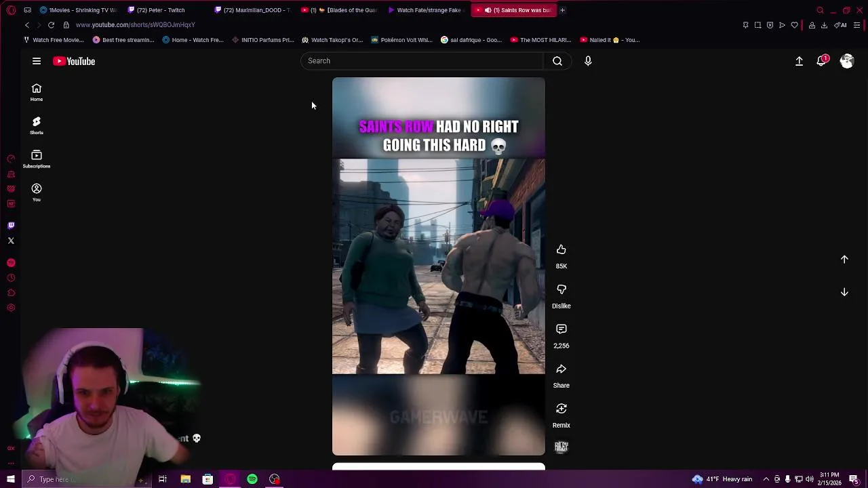Open Opera GX menu logo
The height and width of the screenshot is (488, 868).
tap(11, 10)
